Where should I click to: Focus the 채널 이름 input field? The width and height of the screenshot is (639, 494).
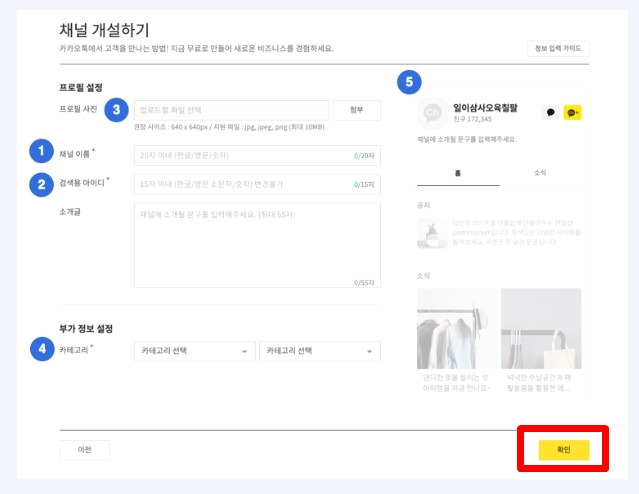tap(257, 155)
